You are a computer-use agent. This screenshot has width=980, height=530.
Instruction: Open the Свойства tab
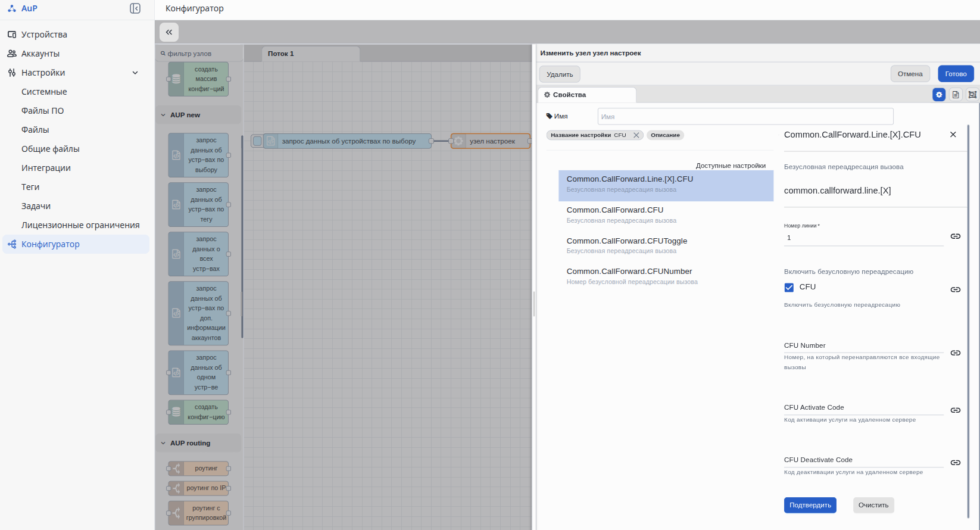pyautogui.click(x=587, y=95)
